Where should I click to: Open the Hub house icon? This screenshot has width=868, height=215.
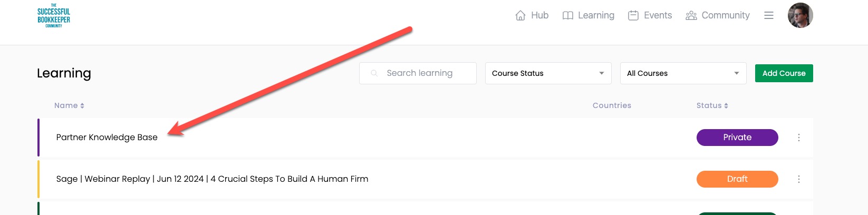520,15
